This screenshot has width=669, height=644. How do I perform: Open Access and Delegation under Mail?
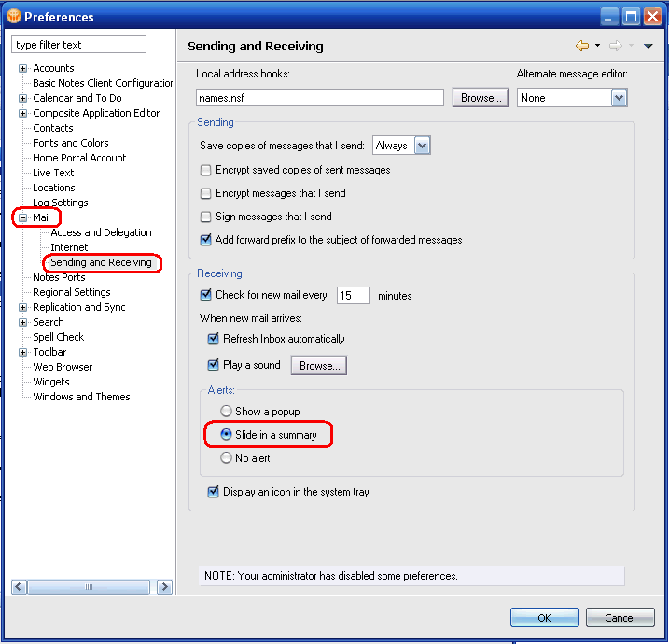pos(101,232)
